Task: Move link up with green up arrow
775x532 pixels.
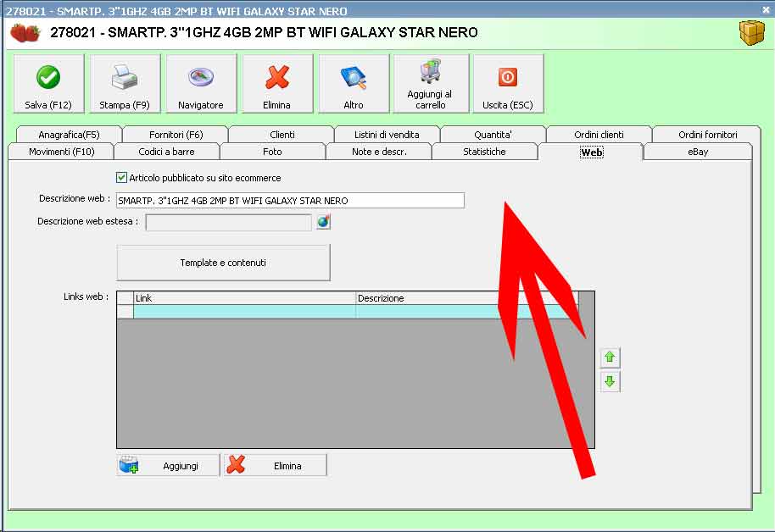Action: (610, 357)
